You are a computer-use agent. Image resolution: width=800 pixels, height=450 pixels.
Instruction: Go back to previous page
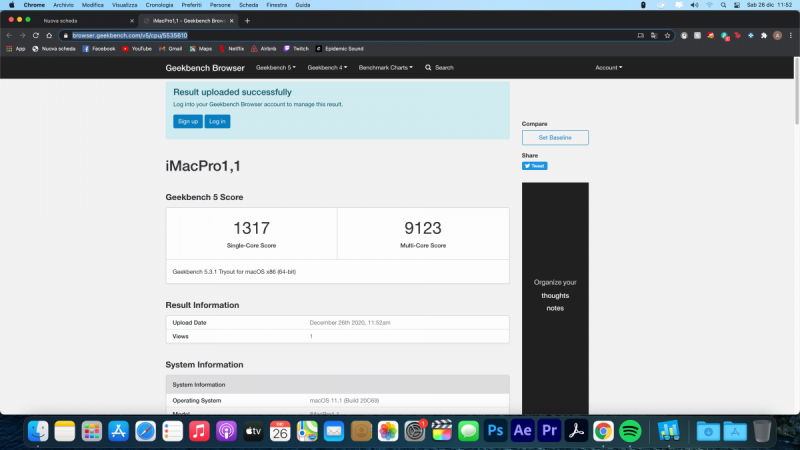tap(9, 35)
